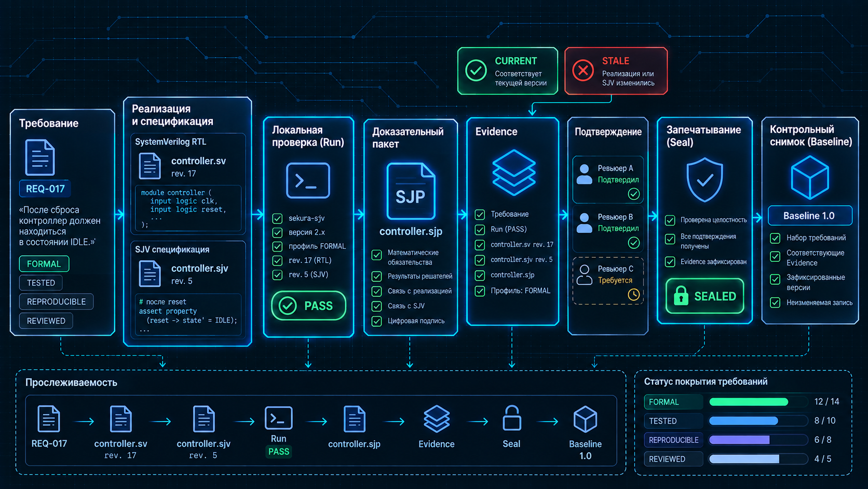The width and height of the screenshot is (868, 489).
Task: Click the TESTED coverage progress bar
Action: point(758,421)
